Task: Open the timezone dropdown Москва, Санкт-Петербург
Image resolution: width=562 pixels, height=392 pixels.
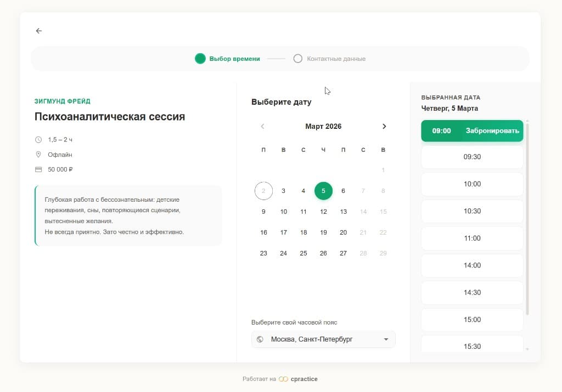Action: click(x=323, y=339)
